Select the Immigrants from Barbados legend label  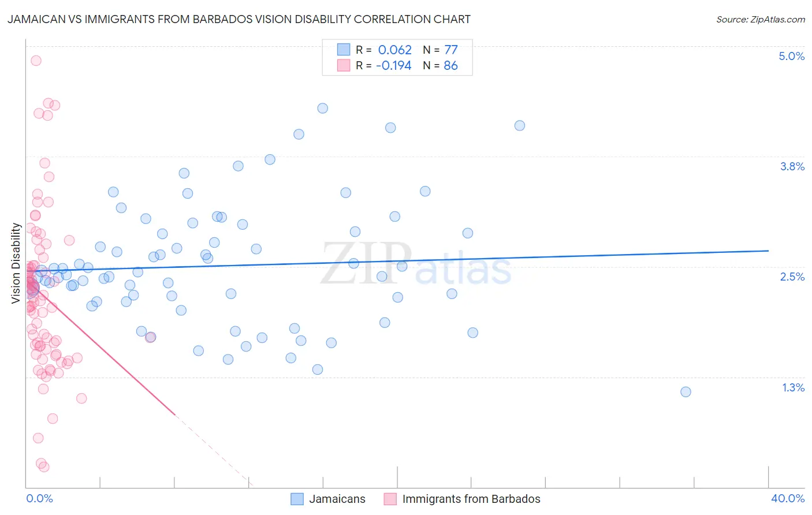tap(471, 499)
